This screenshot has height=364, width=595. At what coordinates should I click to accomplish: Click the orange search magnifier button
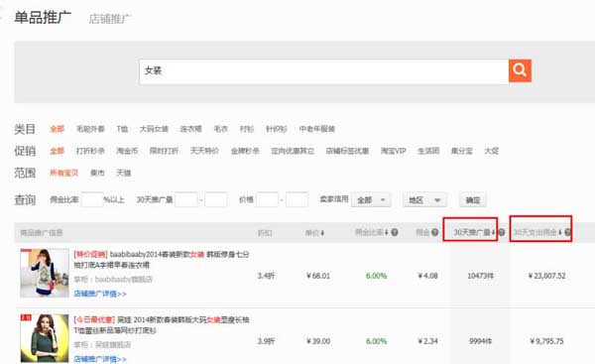[520, 70]
